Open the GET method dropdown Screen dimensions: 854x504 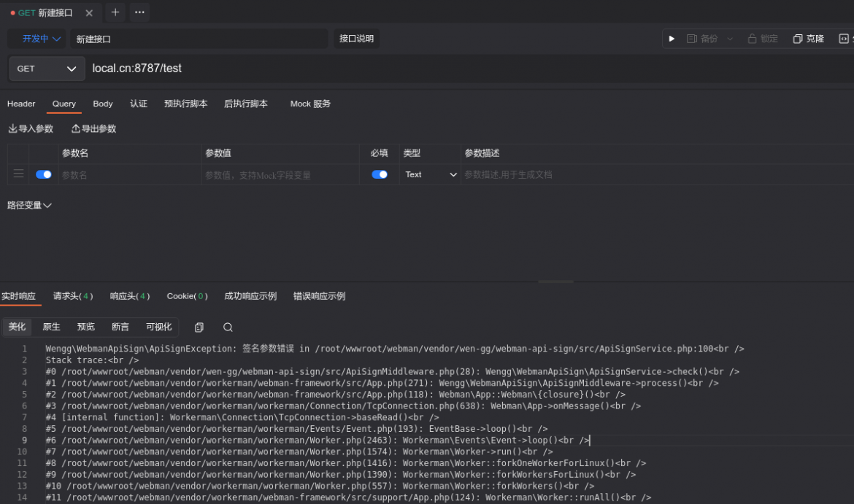pyautogui.click(x=47, y=69)
